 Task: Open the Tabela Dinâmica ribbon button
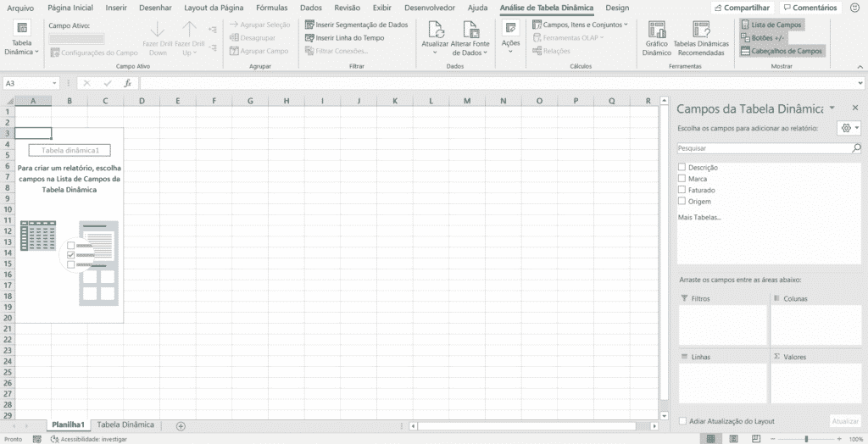pos(21,38)
